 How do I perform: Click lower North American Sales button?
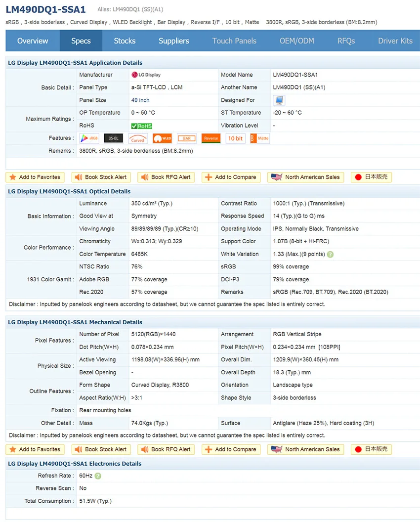click(x=305, y=449)
